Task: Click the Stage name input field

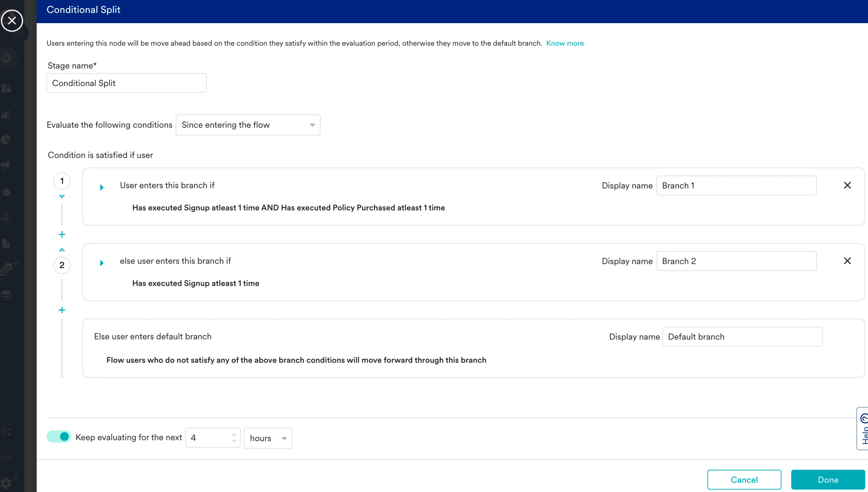Action: (x=127, y=83)
